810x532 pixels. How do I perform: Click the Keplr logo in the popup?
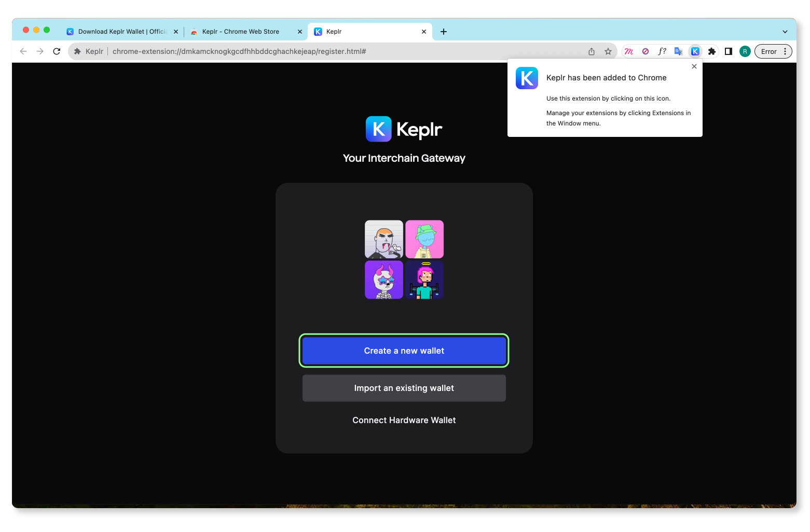click(527, 78)
